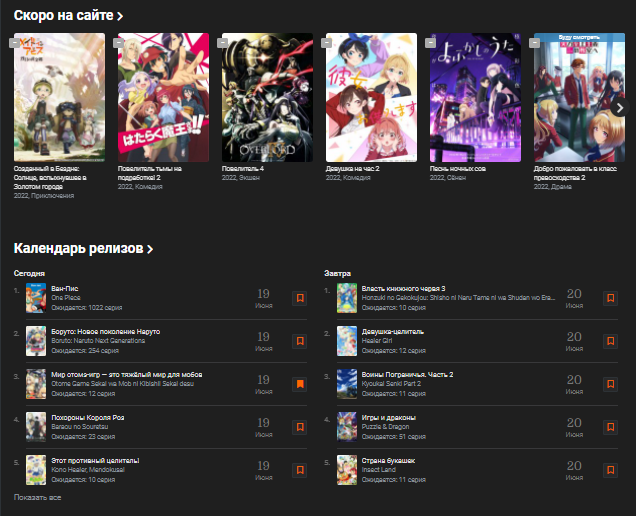Open Добро пожаловать в класс превосходства 2 poster
Image resolution: width=636 pixels, height=516 pixels.
[x=579, y=99]
